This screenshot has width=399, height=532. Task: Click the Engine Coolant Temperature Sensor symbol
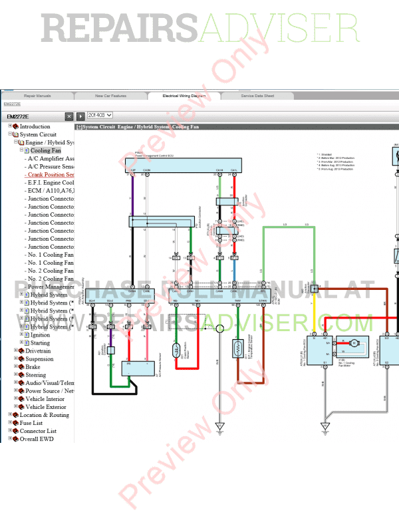(x=238, y=348)
